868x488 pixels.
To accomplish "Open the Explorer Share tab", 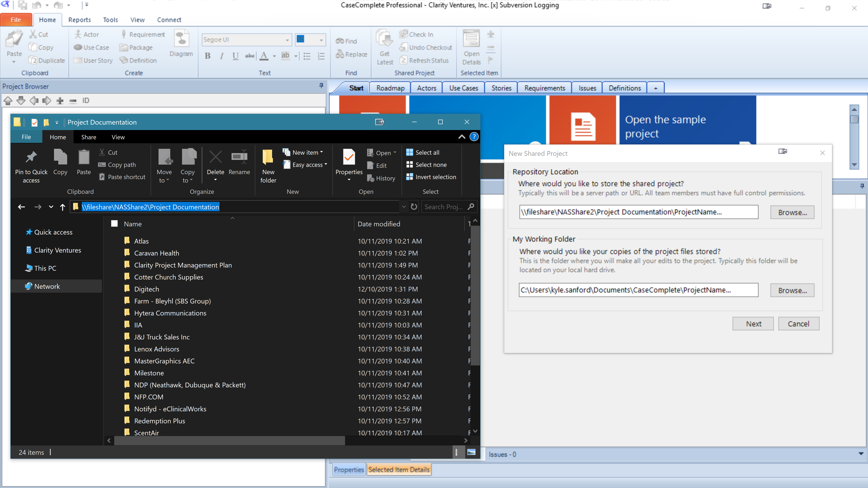I will click(89, 137).
